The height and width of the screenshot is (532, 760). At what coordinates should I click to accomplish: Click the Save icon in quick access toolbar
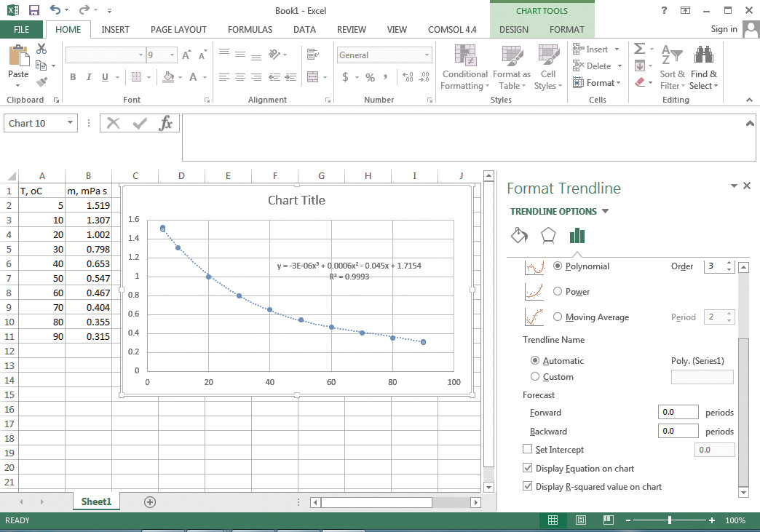[x=34, y=10]
